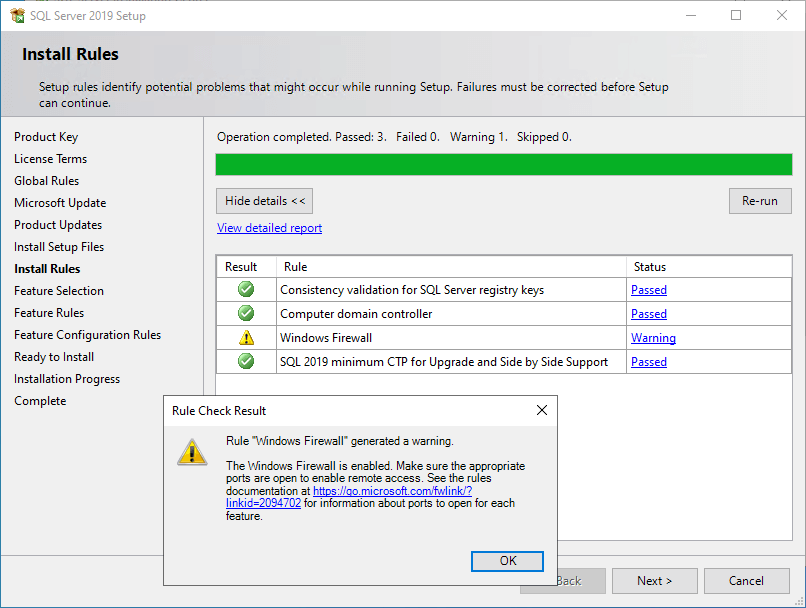Viewport: 806px width, 608px height.
Task: Open Passed status for SQL 2019 minimum CTP
Action: coord(649,362)
